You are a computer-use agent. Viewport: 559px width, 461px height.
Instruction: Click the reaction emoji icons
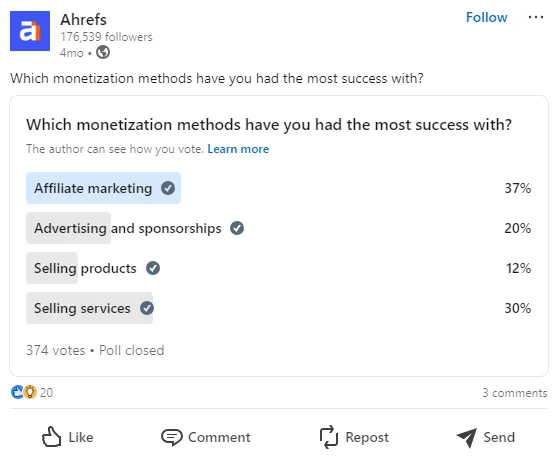(24, 392)
